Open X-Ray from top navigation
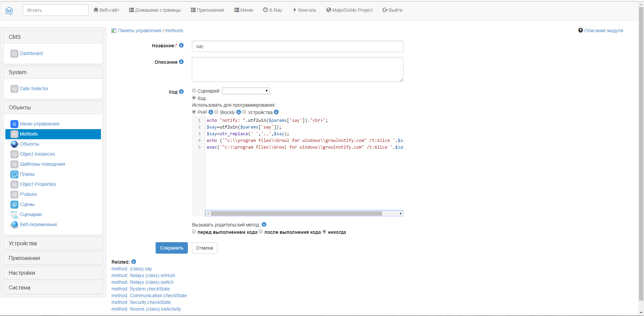 coord(272,10)
